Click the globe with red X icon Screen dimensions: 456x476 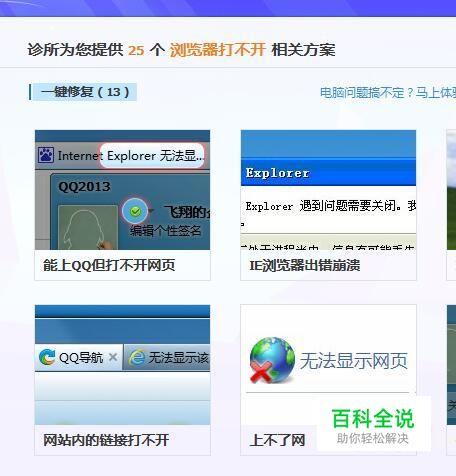click(x=272, y=360)
